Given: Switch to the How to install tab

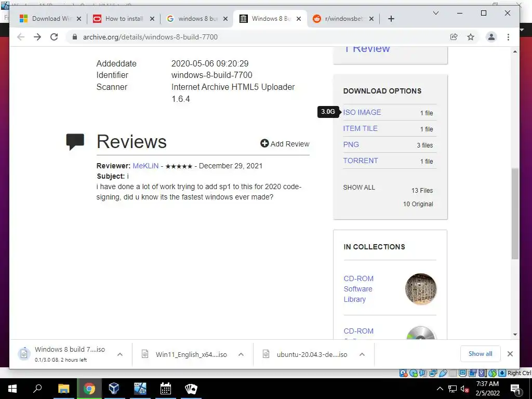Looking at the screenshot, I should pos(124,19).
